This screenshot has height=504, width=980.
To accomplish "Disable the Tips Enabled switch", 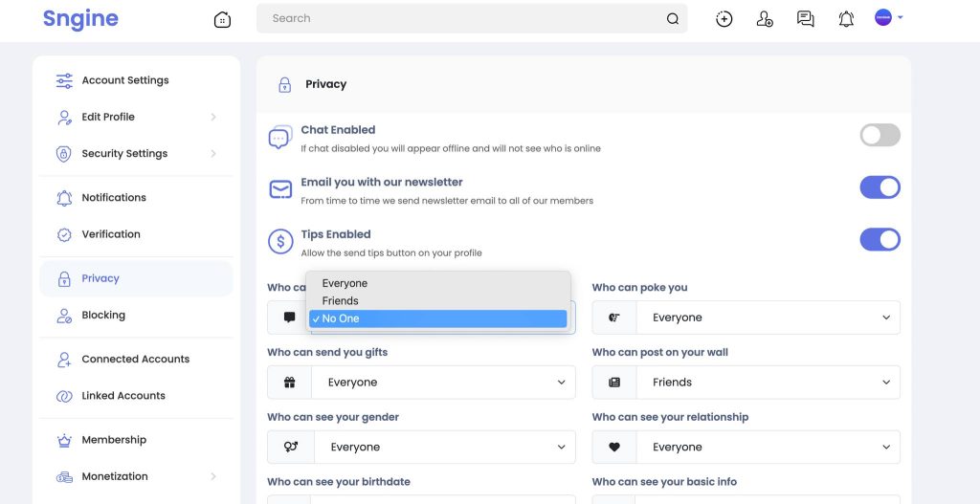I will point(880,239).
